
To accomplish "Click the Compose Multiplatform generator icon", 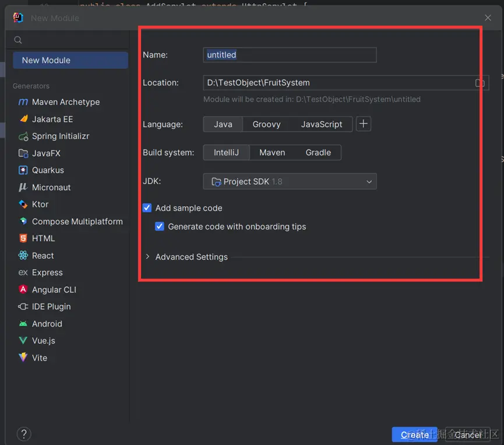I will [x=23, y=221].
